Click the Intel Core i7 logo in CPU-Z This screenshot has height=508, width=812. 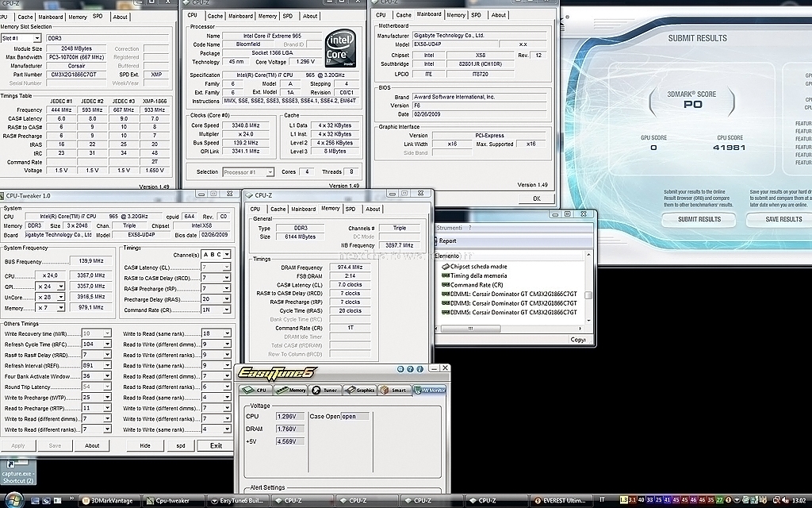point(340,48)
